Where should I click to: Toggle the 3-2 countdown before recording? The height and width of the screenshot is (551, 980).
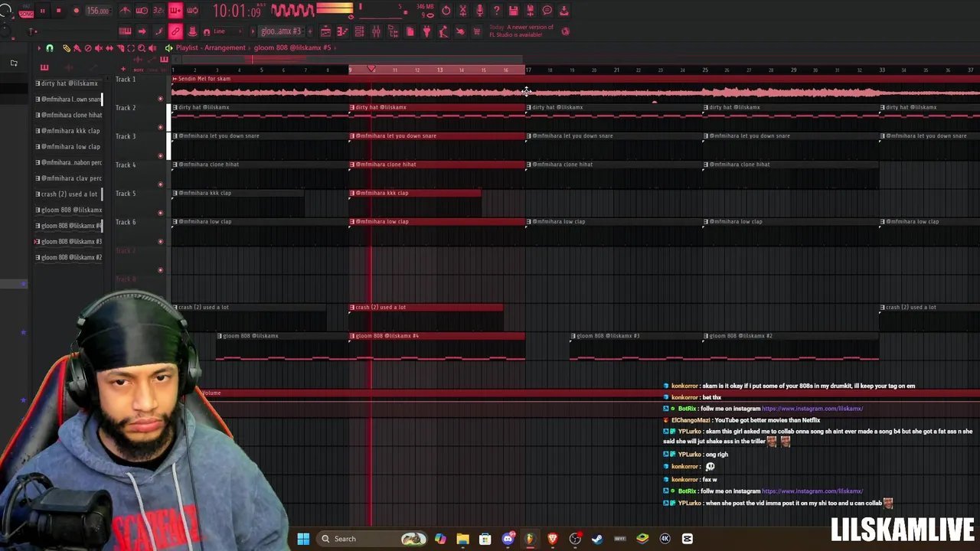[158, 11]
